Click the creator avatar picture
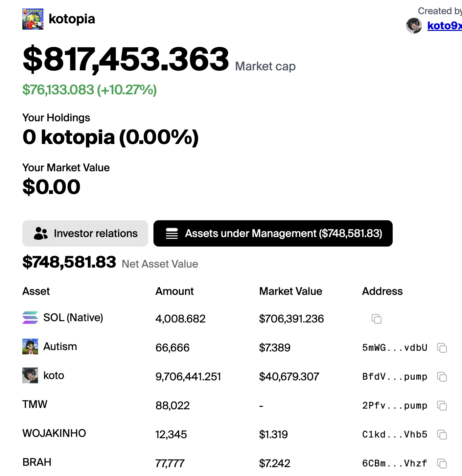Viewport: 462px width, 476px height. click(414, 26)
